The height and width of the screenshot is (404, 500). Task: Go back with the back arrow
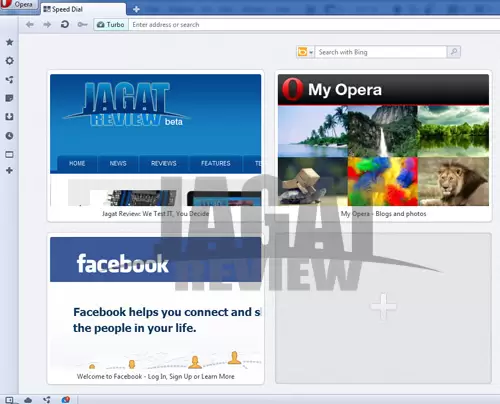30,24
